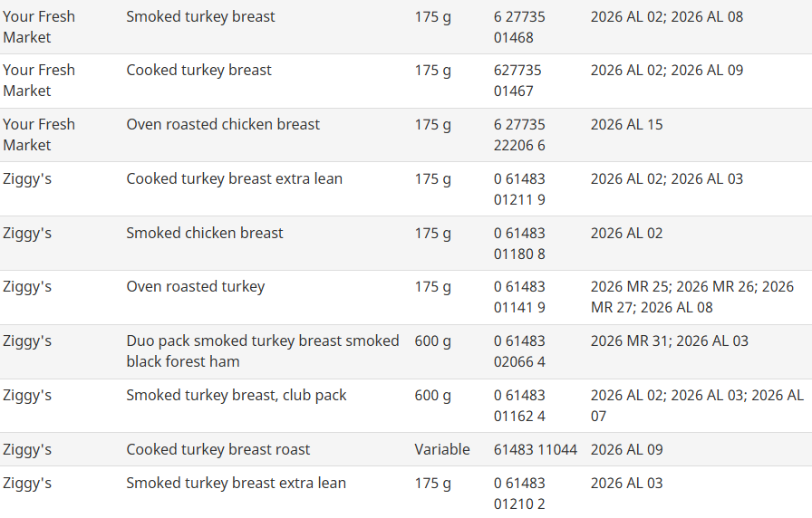
Task: Click the 'Oven roasted turkey' product cell
Action: 196,287
